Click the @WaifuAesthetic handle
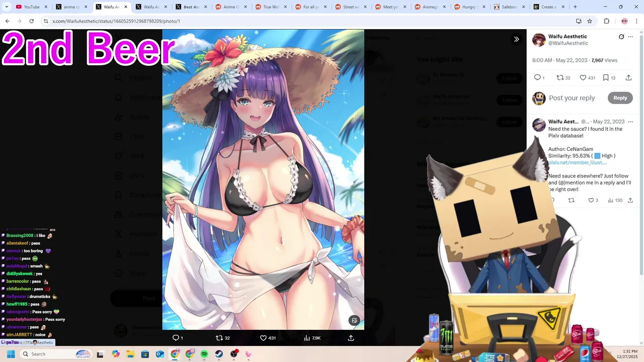 click(568, 43)
